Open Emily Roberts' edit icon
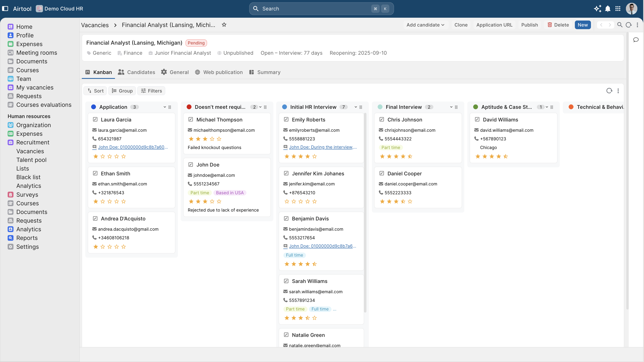The image size is (644, 362). click(286, 119)
